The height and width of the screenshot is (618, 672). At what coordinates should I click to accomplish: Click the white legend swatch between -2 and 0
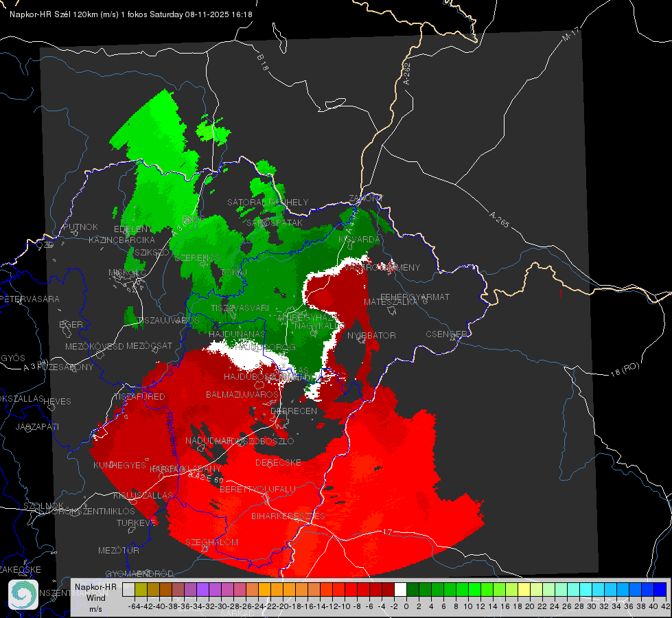pyautogui.click(x=400, y=590)
